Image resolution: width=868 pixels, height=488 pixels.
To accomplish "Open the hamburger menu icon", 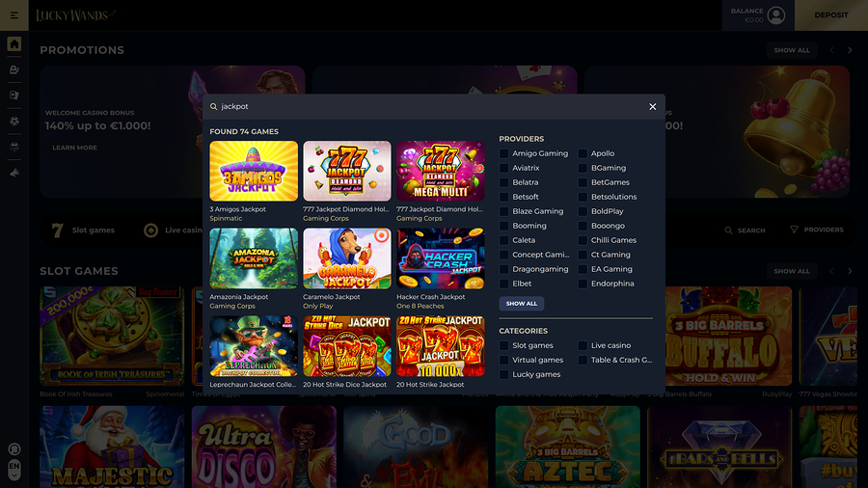I will pyautogui.click(x=14, y=14).
